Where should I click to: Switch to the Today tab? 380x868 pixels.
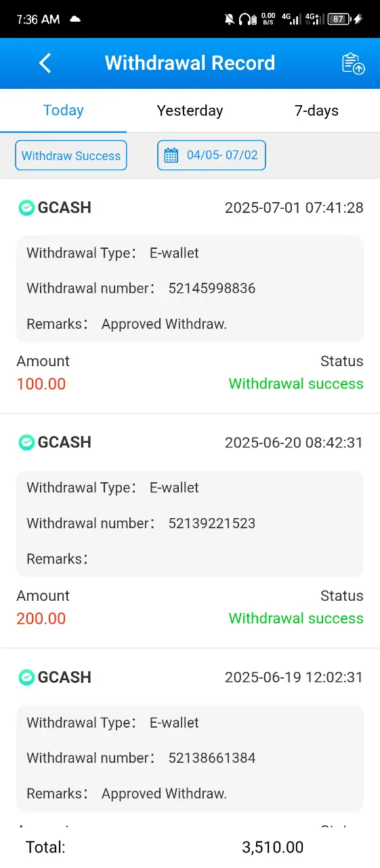(63, 111)
